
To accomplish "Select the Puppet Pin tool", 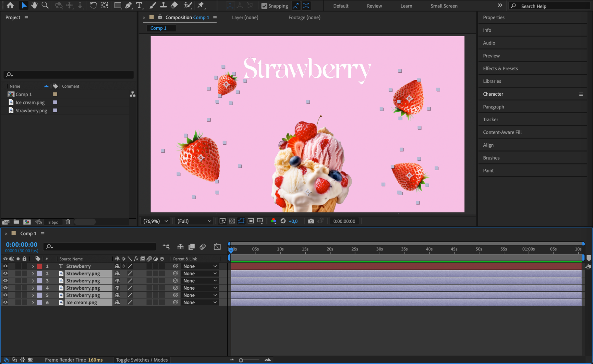I will point(201,5).
